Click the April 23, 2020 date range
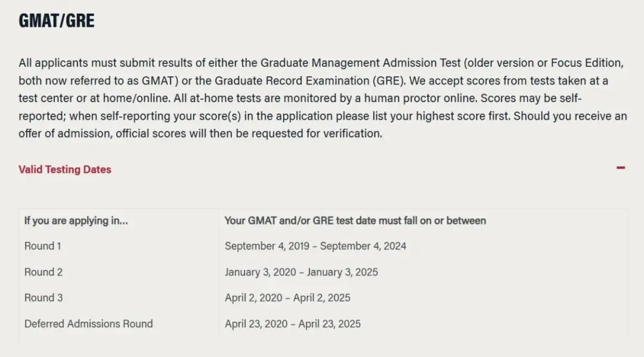This screenshot has width=644, height=357. pyautogui.click(x=292, y=324)
